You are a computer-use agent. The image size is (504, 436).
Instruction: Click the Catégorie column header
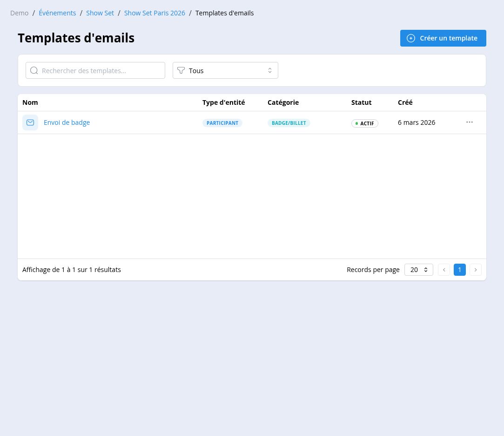tap(283, 102)
